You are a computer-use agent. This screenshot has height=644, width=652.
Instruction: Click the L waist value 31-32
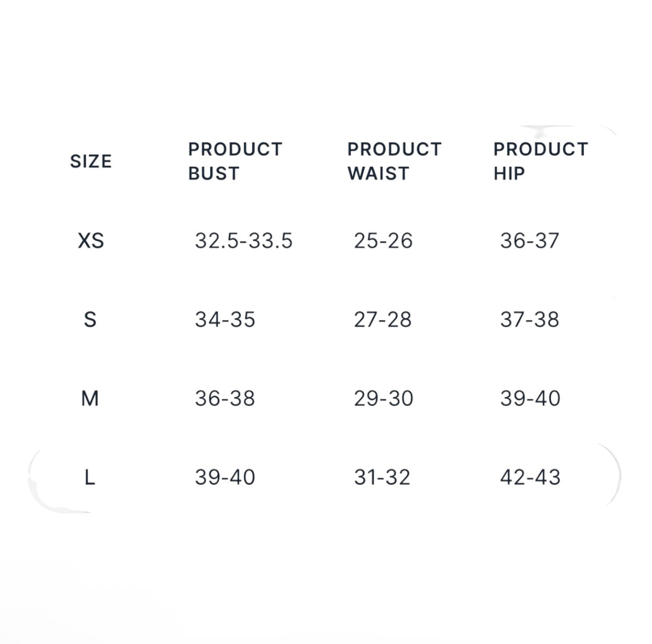(382, 478)
